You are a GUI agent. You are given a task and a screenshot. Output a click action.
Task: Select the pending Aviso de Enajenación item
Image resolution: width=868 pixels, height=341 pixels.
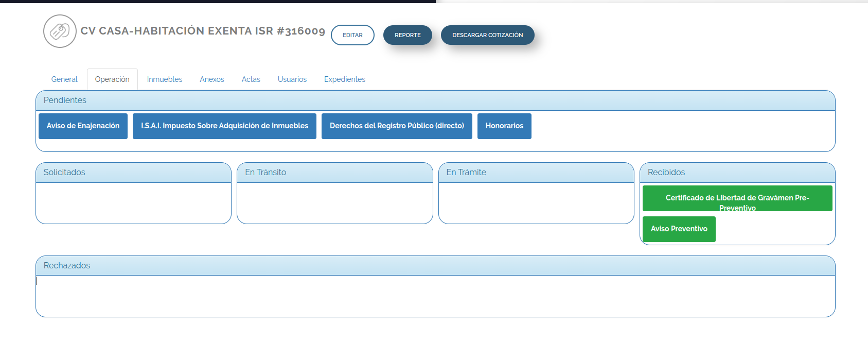pyautogui.click(x=83, y=126)
